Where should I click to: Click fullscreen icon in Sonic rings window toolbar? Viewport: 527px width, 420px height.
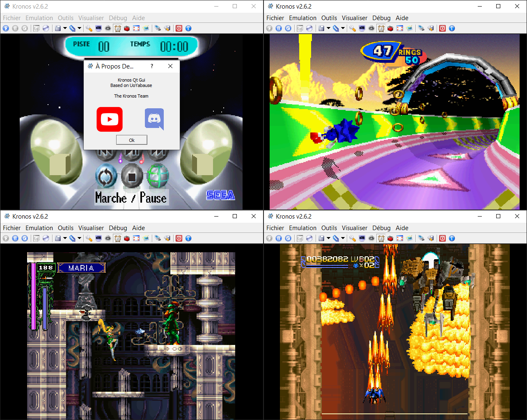point(400,28)
